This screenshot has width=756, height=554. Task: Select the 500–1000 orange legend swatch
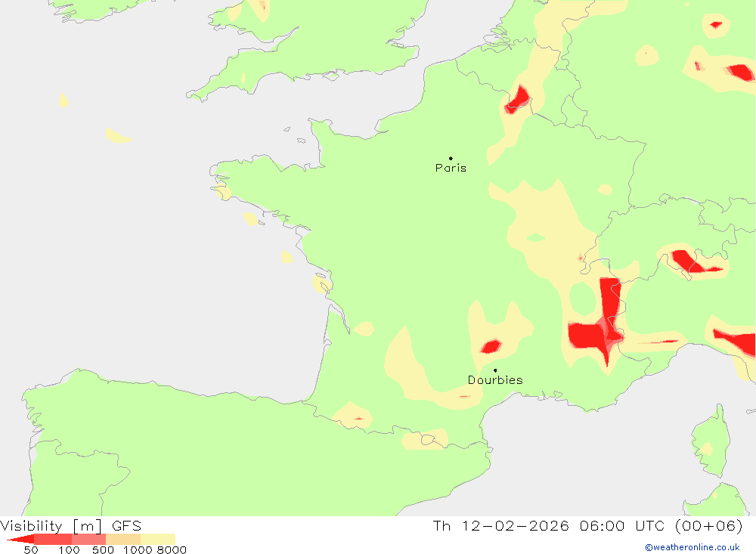pos(123,539)
